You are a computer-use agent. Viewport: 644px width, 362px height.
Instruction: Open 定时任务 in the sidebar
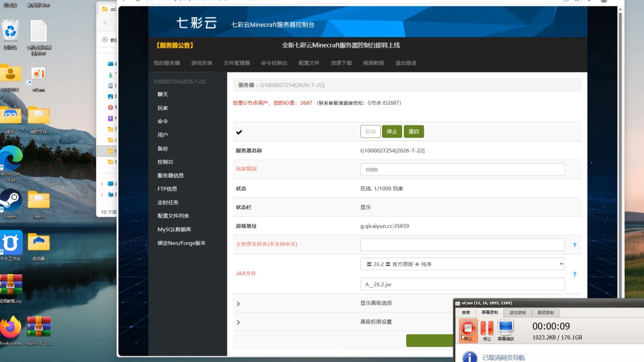pos(168,202)
